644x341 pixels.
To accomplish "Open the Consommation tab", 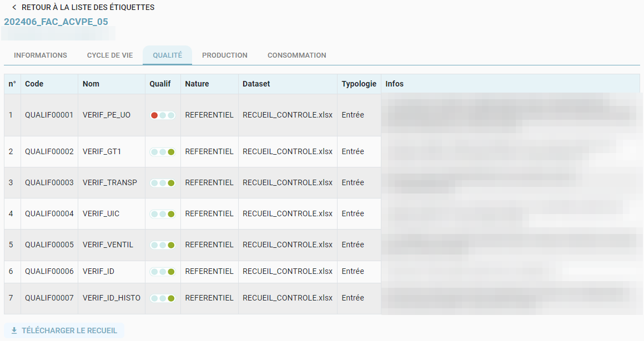I will click(x=297, y=55).
